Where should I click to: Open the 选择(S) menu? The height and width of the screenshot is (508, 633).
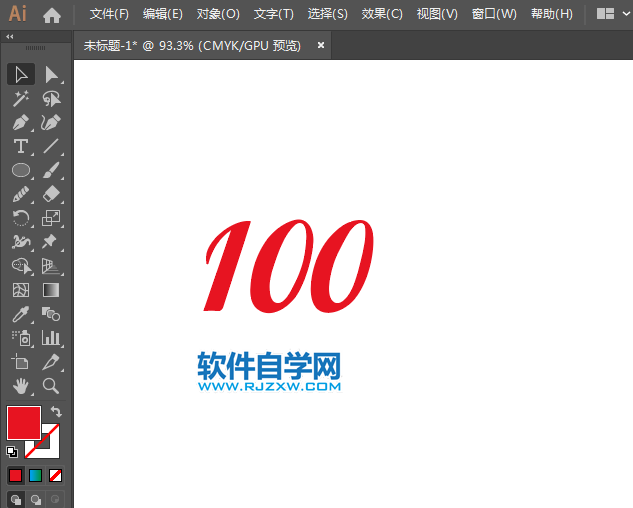click(x=327, y=14)
